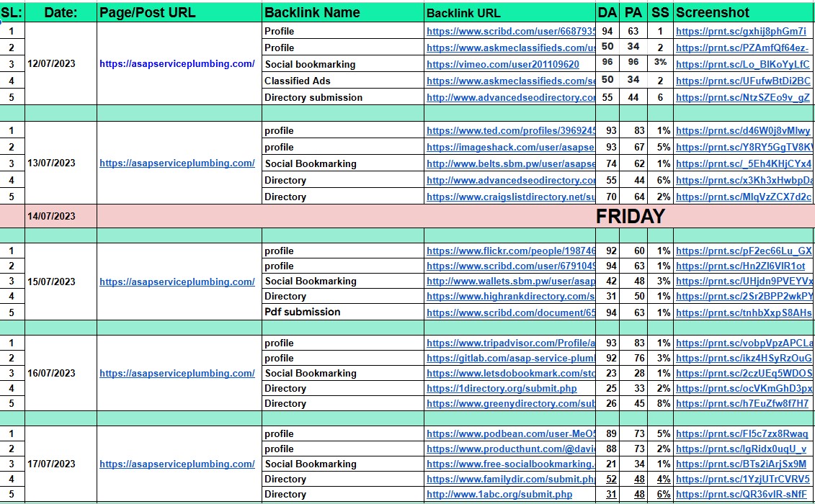Open screenshot link prnt.sc/pF2ec66Lu_GX
This screenshot has width=815, height=504.
tap(744, 251)
